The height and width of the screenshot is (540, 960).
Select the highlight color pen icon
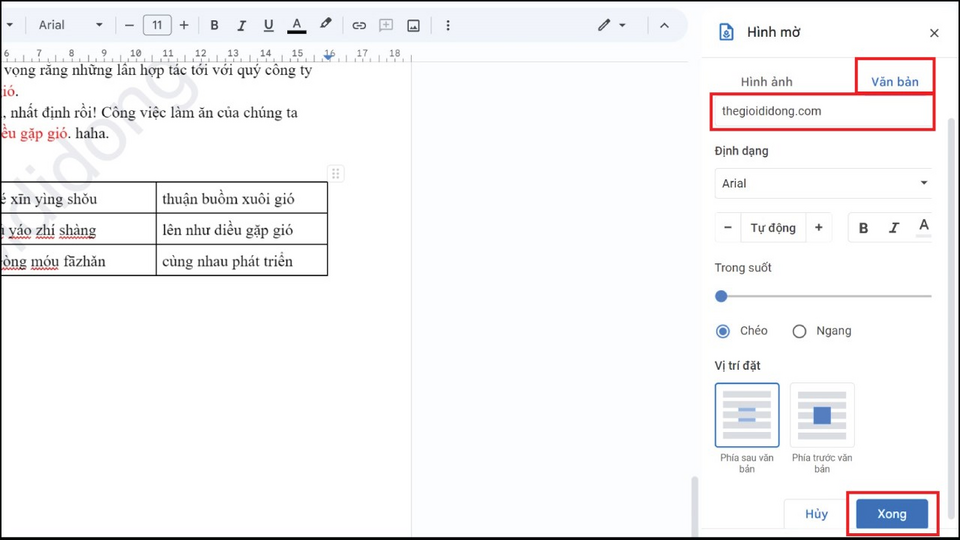click(325, 25)
